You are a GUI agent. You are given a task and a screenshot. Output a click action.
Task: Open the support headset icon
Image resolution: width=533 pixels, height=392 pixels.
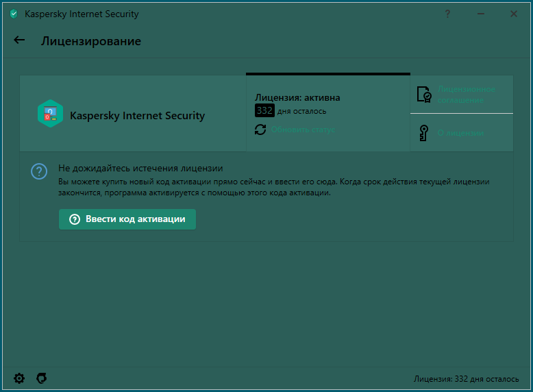tap(41, 378)
